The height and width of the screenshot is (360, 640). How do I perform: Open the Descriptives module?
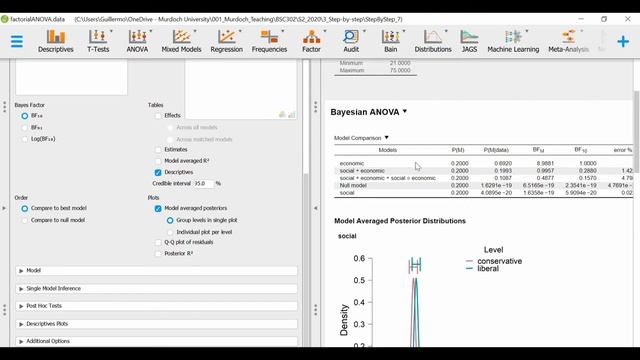coord(56,41)
